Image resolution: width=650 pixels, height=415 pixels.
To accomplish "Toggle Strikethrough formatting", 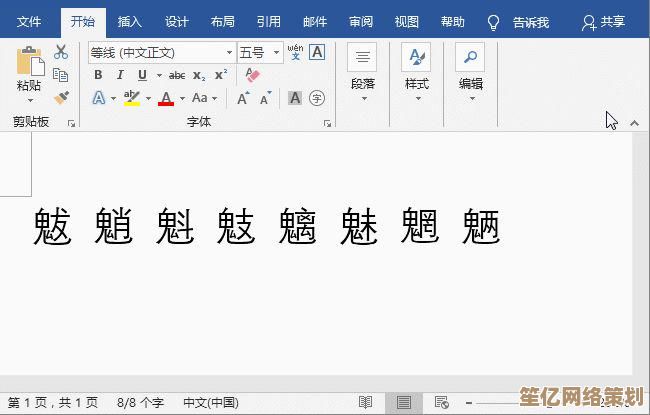I will pyautogui.click(x=177, y=75).
